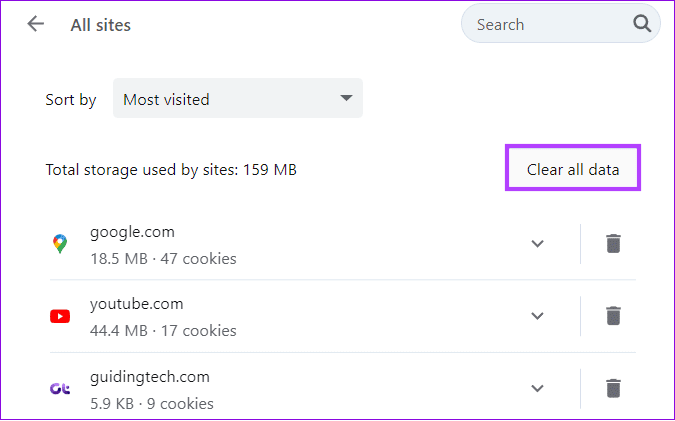
Task: Select the youtube.com site name
Action: tap(136, 304)
